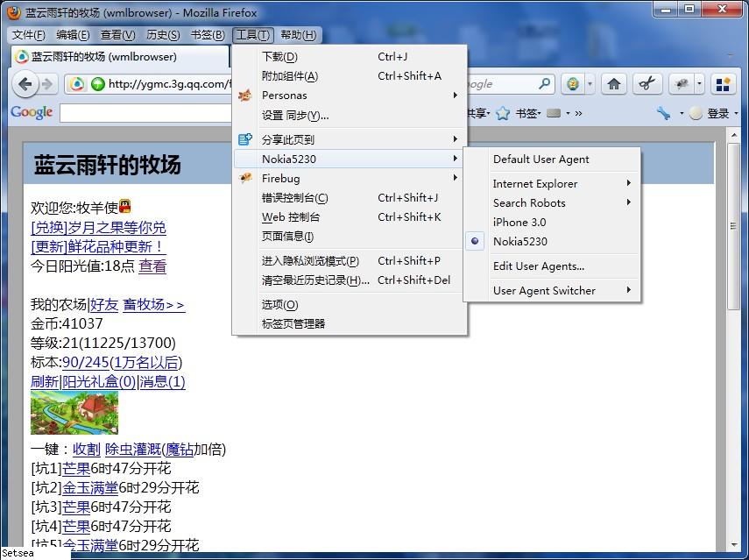Switch to 蓝云雨轩的牧场 browser tab

pos(120,57)
